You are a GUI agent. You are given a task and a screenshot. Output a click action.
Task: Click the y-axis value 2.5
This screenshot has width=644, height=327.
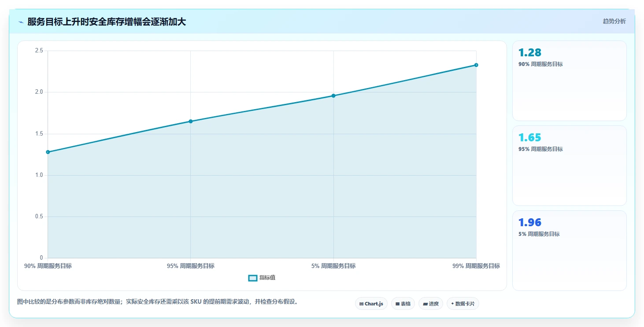[x=39, y=51]
